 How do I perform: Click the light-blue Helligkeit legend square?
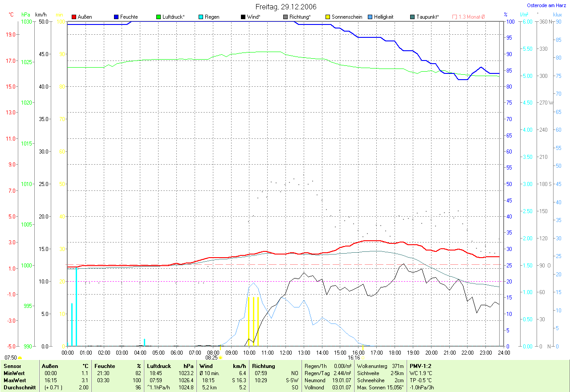click(370, 17)
